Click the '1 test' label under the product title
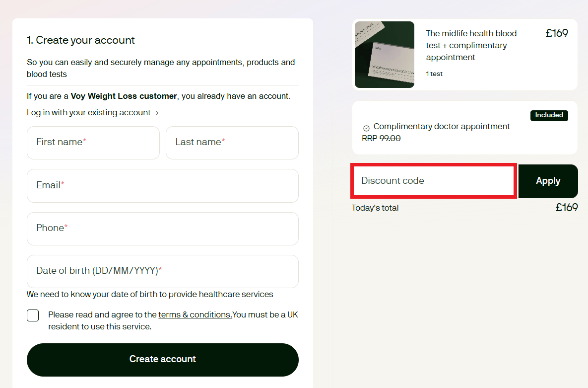This screenshot has width=588, height=388. coord(434,74)
